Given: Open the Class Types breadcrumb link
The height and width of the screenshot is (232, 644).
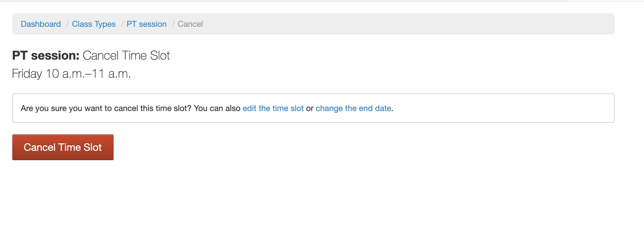Looking at the screenshot, I should 94,24.
